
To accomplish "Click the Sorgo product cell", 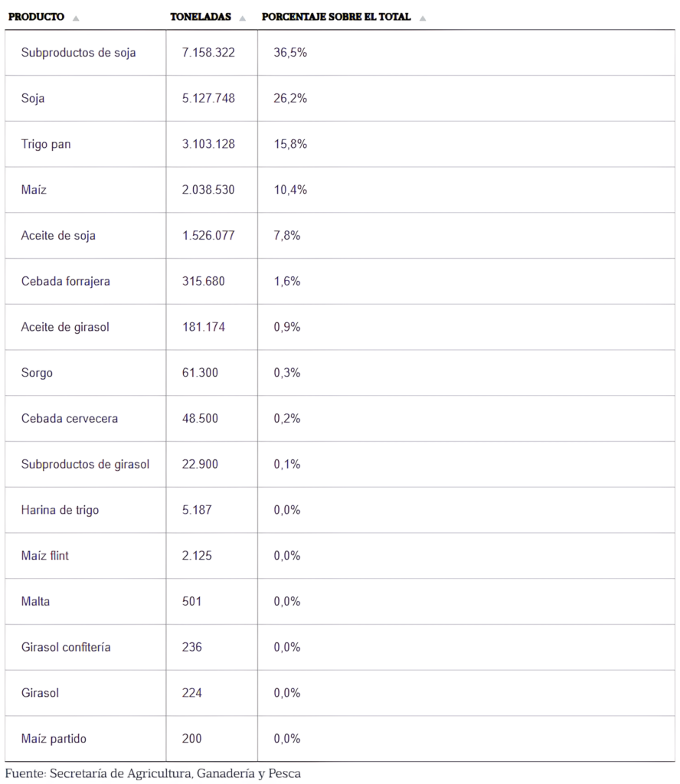I will coord(37,373).
